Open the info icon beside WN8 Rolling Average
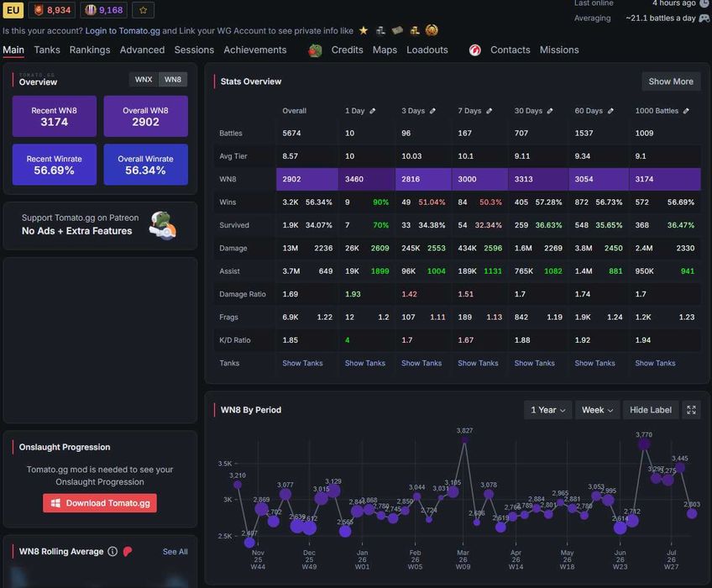The height and width of the screenshot is (588, 712). tap(113, 551)
